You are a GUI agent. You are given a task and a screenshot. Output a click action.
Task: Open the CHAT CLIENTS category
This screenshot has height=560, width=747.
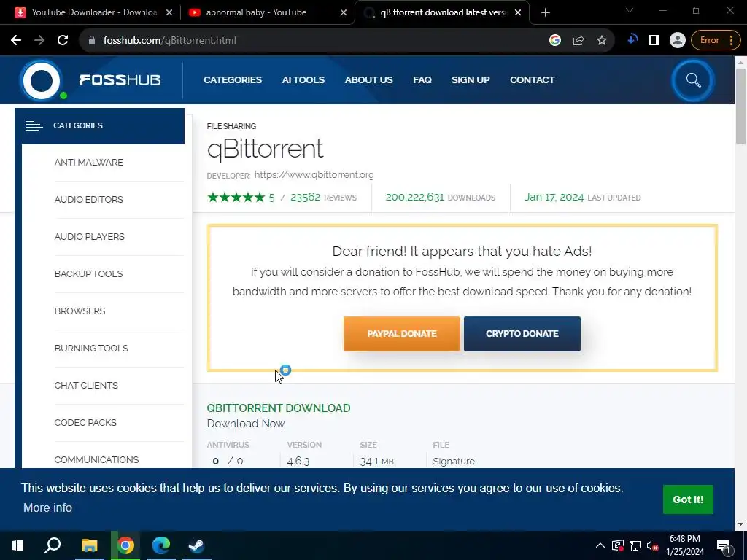tap(86, 385)
